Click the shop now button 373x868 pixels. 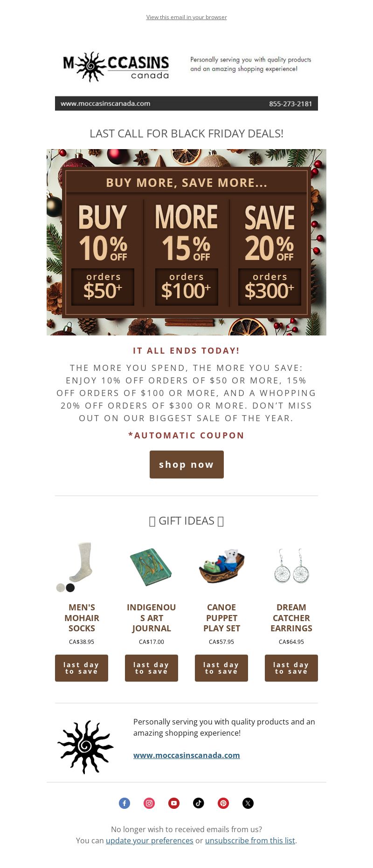[186, 465]
